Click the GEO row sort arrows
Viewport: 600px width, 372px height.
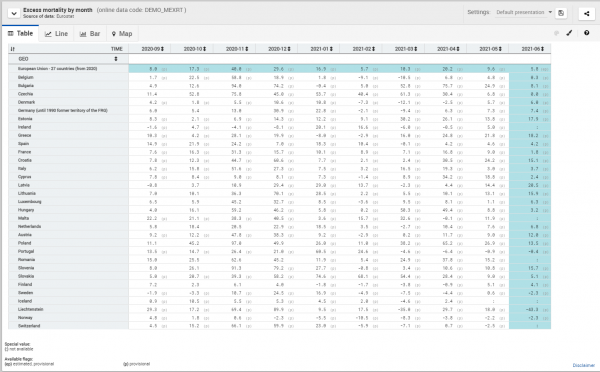pos(116,59)
